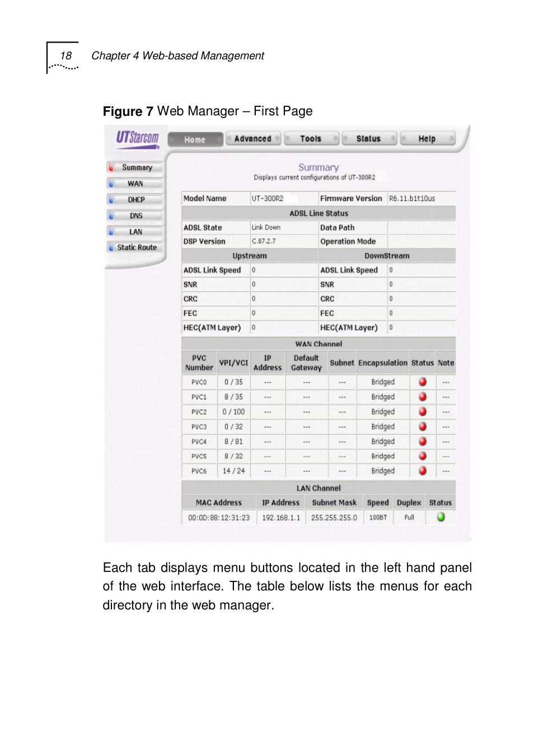This screenshot has height=756, width=534.
Task: Click the PVC0 row label
Action: (x=199, y=382)
